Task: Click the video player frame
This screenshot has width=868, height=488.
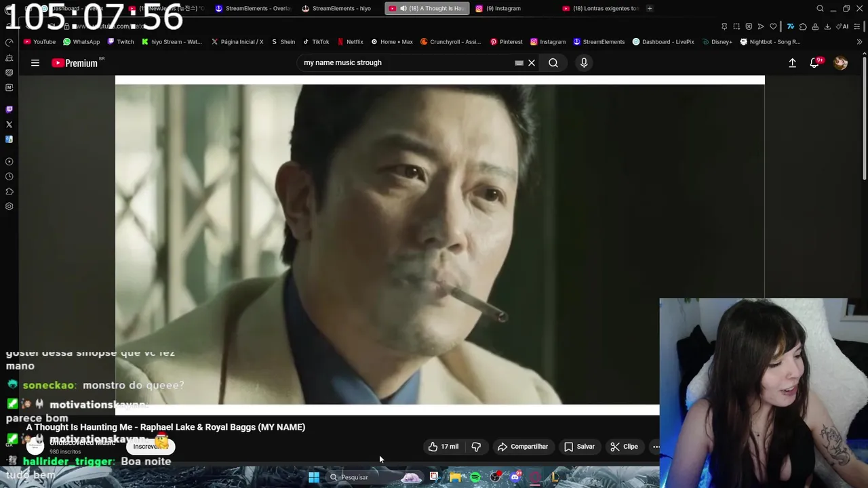Action: point(439,245)
